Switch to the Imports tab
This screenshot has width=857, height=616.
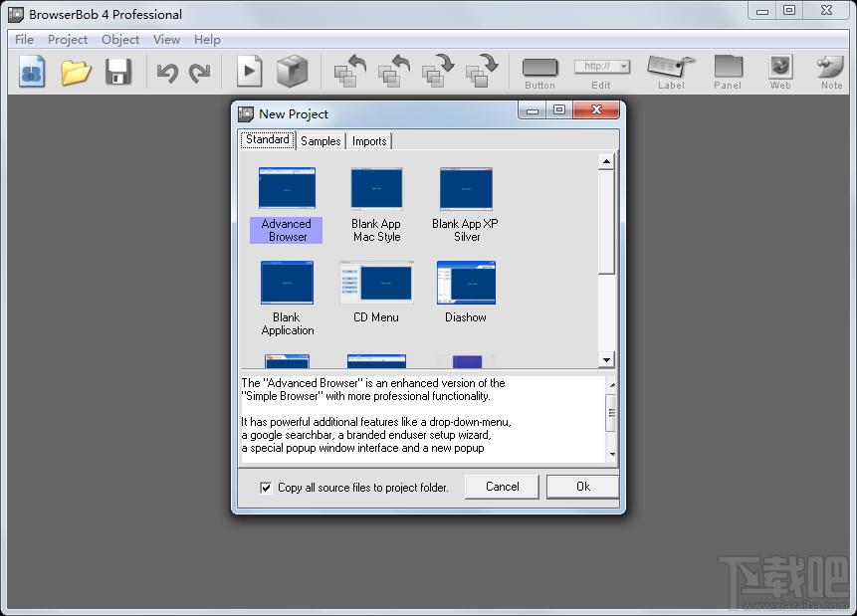point(369,141)
